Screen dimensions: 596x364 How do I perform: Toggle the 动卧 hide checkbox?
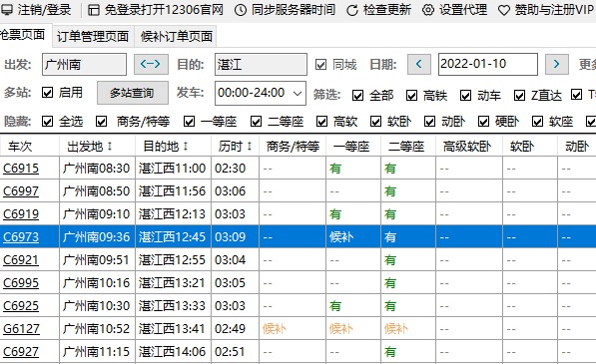pyautogui.click(x=429, y=122)
